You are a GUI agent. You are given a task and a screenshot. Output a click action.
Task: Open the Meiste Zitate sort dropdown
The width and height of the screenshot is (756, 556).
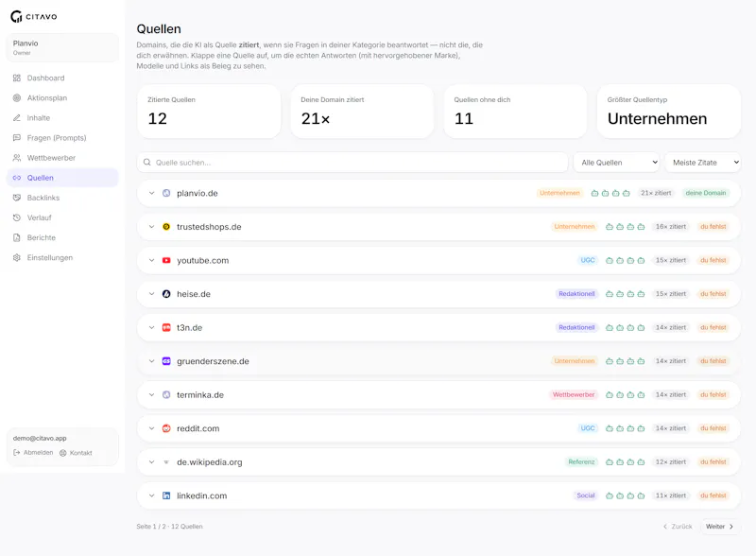pyautogui.click(x=702, y=163)
